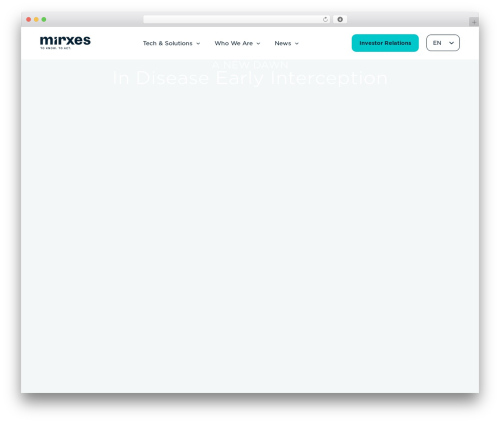Click the Investor Relations button
The image size is (500, 423).
(x=385, y=43)
